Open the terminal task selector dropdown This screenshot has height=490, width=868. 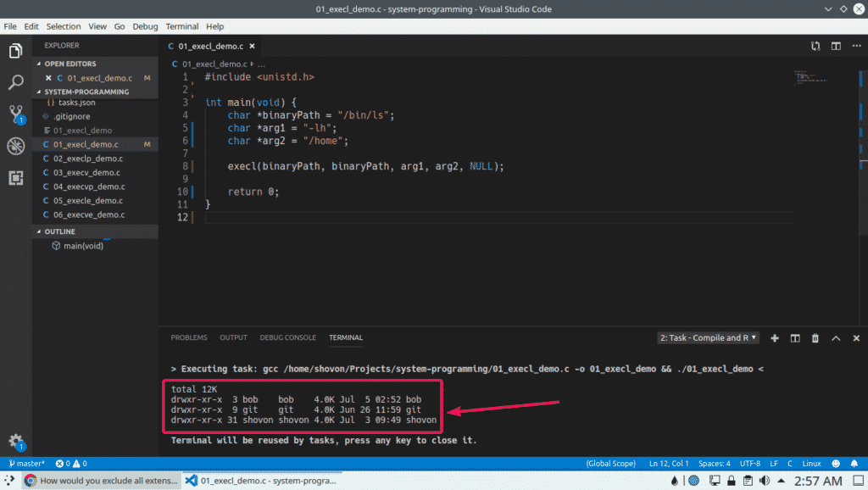click(x=709, y=337)
